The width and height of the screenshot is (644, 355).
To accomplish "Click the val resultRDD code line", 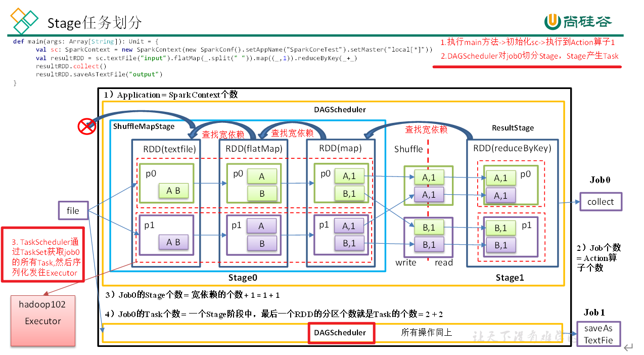I will (196, 58).
